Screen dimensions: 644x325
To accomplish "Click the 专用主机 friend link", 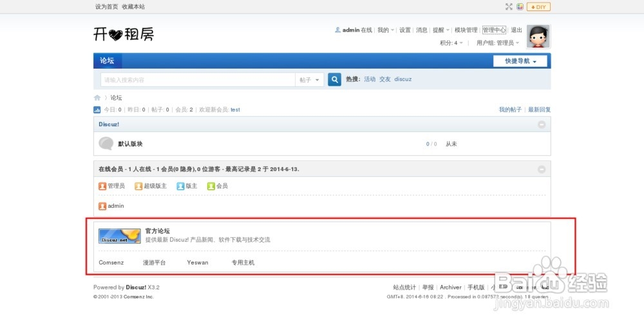I will tap(243, 263).
